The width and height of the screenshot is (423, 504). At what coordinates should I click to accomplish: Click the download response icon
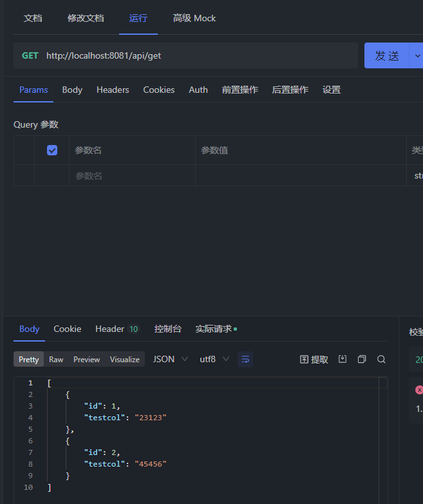(343, 359)
